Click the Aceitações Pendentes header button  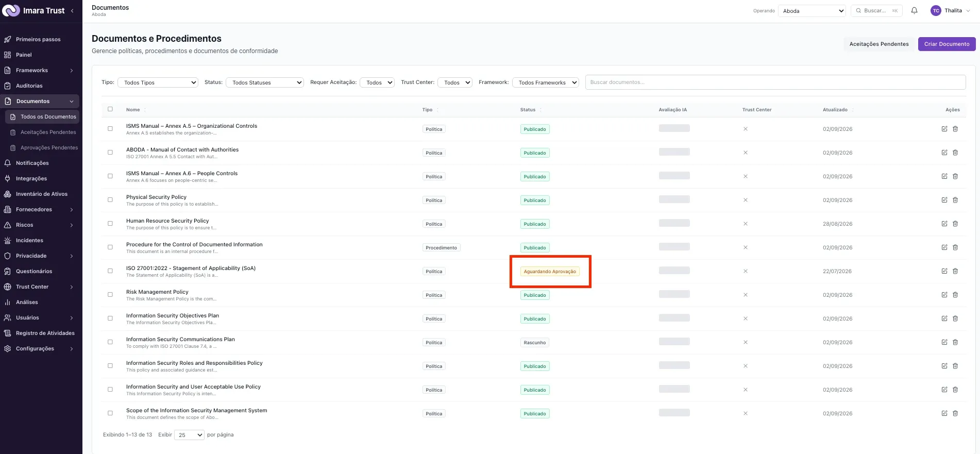point(879,44)
